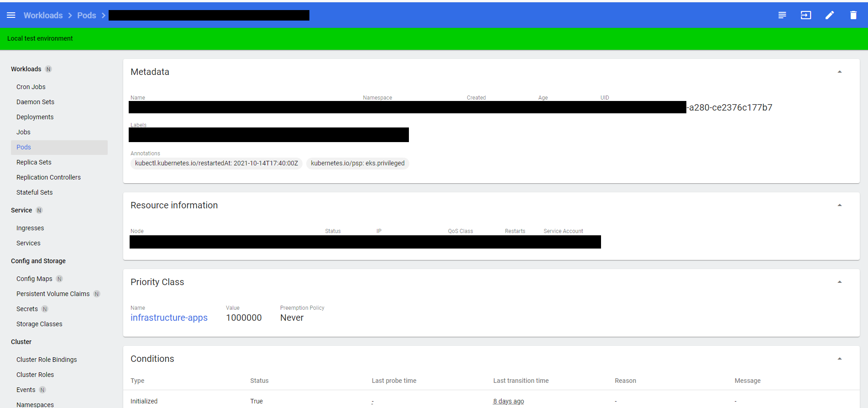The height and width of the screenshot is (408, 868).
Task: Open Events in sidebar
Action: click(x=26, y=390)
